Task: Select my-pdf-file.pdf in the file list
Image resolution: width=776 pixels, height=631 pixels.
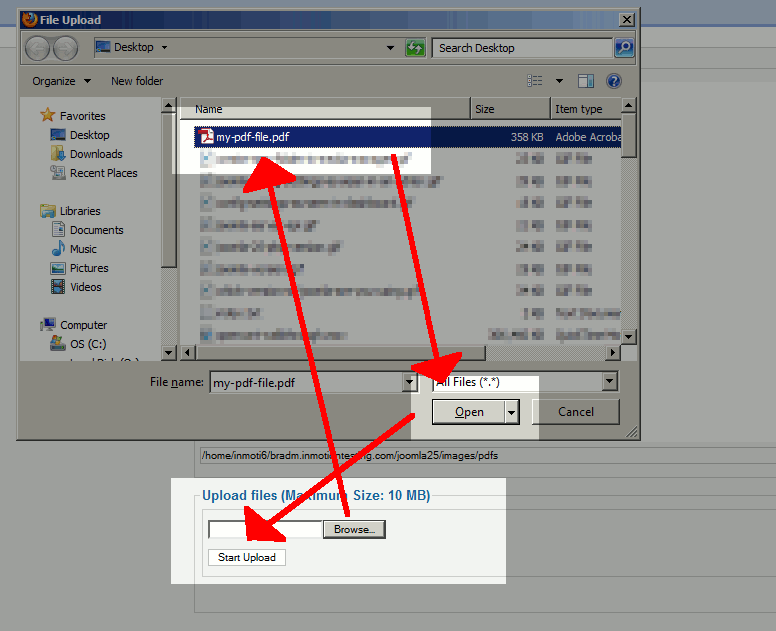Action: pos(407,137)
